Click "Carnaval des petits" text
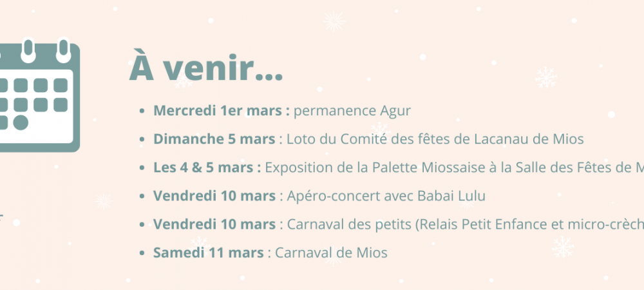644x290 pixels. pyautogui.click(x=350, y=224)
